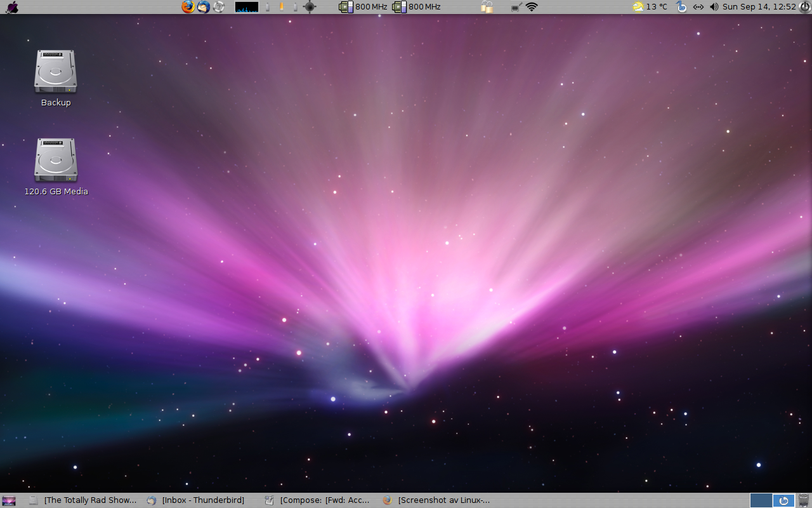Open the system monitor graph applet
Image resolution: width=812 pixels, height=508 pixels.
coord(247,7)
